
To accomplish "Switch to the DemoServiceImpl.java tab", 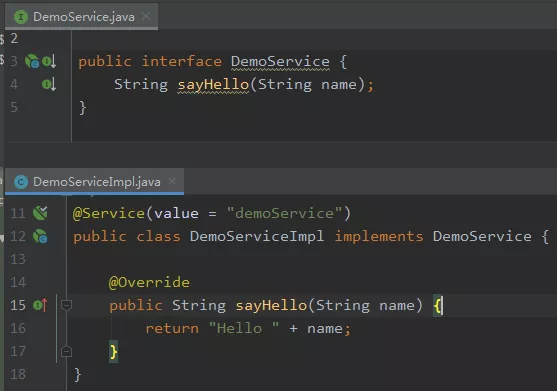I will coord(94,182).
